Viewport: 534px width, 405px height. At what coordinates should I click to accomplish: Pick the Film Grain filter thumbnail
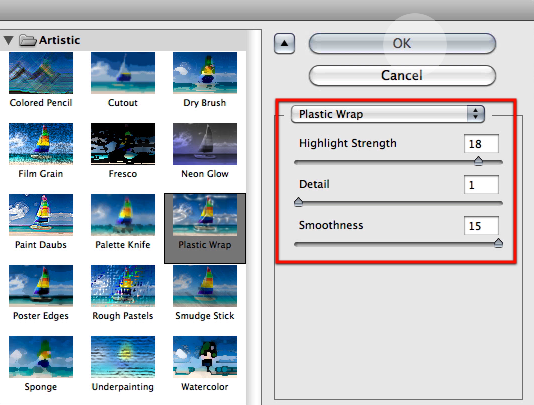41,144
